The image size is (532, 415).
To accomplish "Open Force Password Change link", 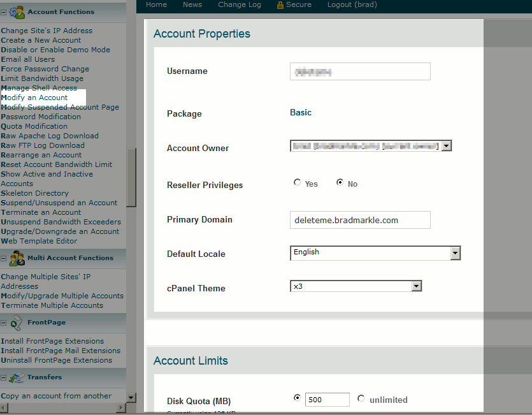I will coord(45,69).
